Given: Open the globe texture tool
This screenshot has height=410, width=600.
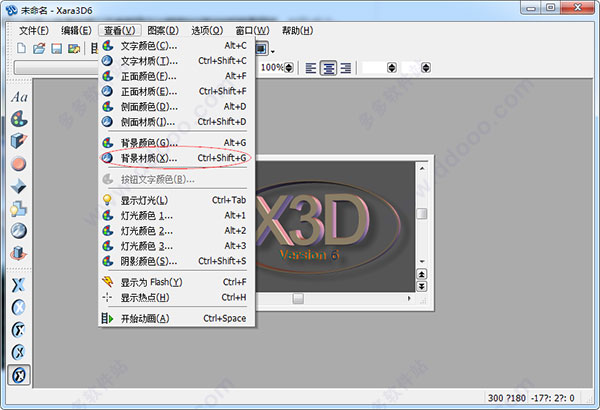Looking at the screenshot, I should coord(19,231).
